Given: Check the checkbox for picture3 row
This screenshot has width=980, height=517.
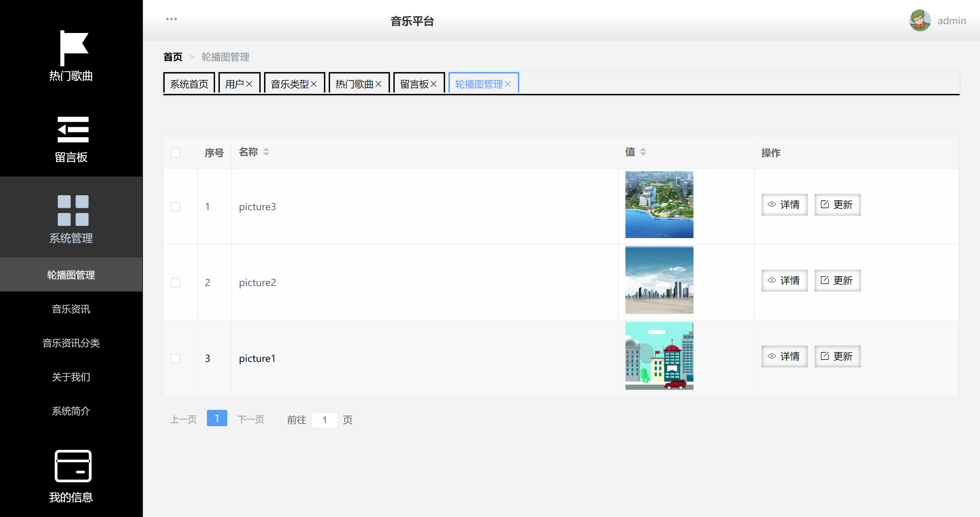Looking at the screenshot, I should 175,207.
